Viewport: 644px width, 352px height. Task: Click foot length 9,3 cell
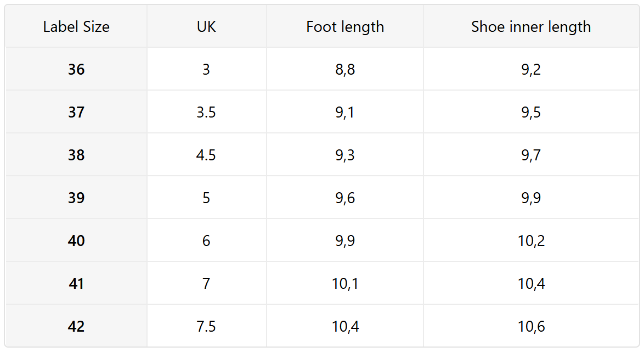pos(345,155)
